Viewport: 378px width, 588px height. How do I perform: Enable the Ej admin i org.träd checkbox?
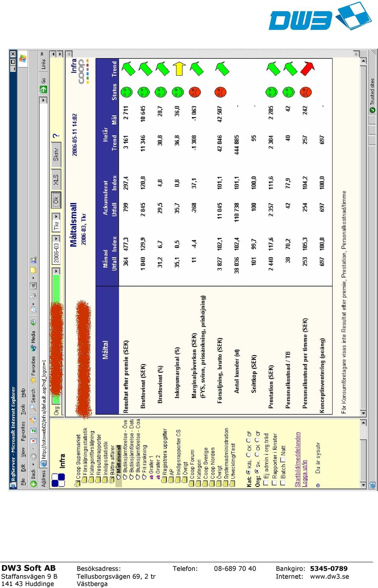266,482
